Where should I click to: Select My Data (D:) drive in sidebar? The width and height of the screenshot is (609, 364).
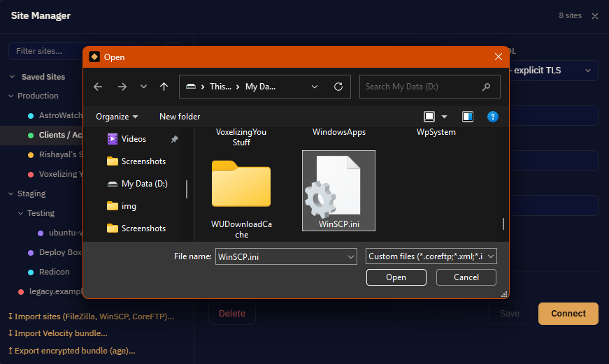(138, 184)
